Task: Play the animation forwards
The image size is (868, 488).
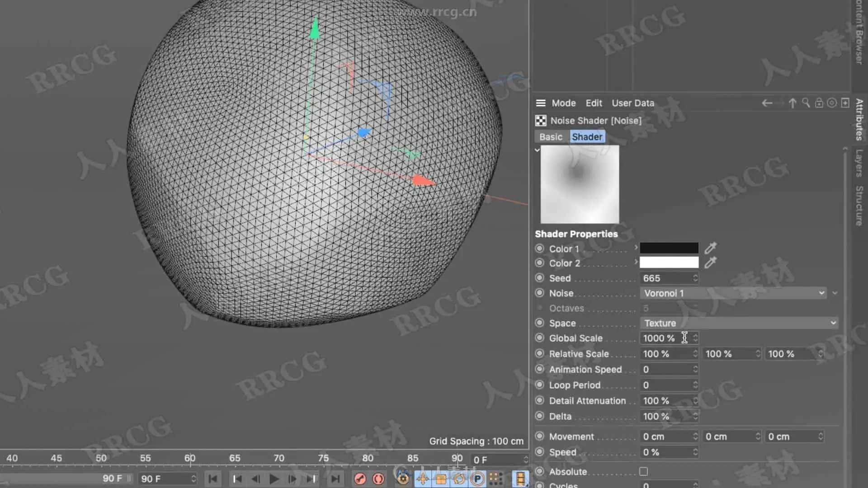Action: (274, 479)
